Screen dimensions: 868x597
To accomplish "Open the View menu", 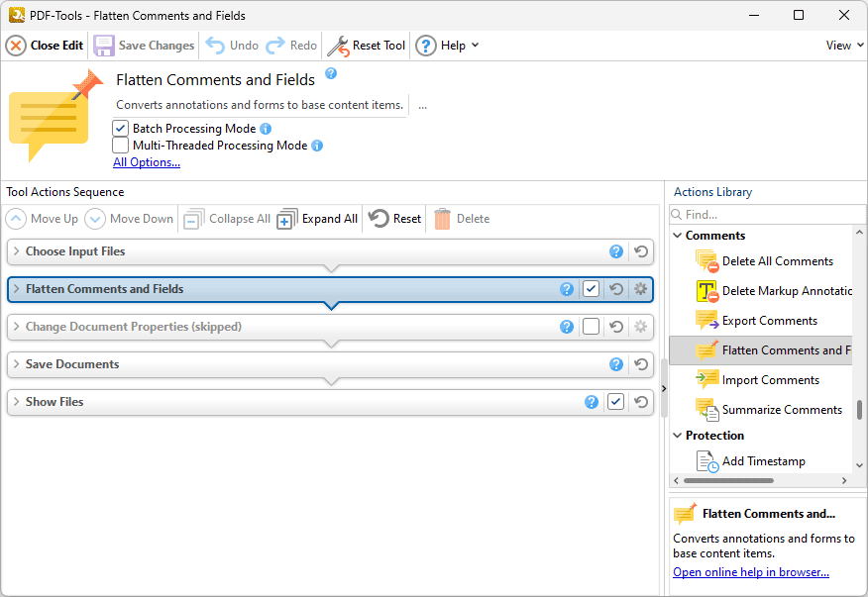I will 844,46.
